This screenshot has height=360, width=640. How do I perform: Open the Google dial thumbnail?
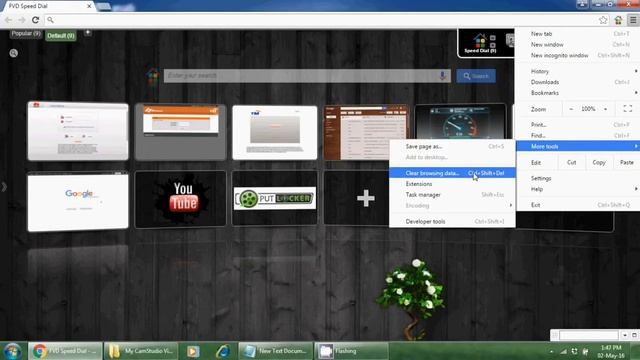(78, 202)
